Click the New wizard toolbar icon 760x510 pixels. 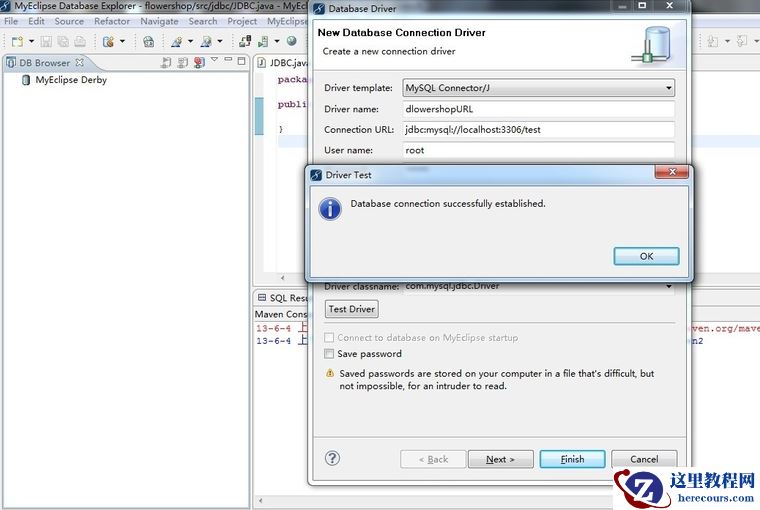pyautogui.click(x=17, y=42)
